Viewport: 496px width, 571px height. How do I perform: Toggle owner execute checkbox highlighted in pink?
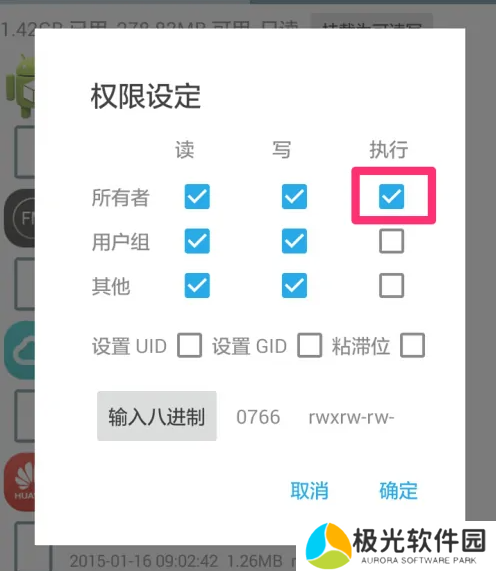coord(391,197)
